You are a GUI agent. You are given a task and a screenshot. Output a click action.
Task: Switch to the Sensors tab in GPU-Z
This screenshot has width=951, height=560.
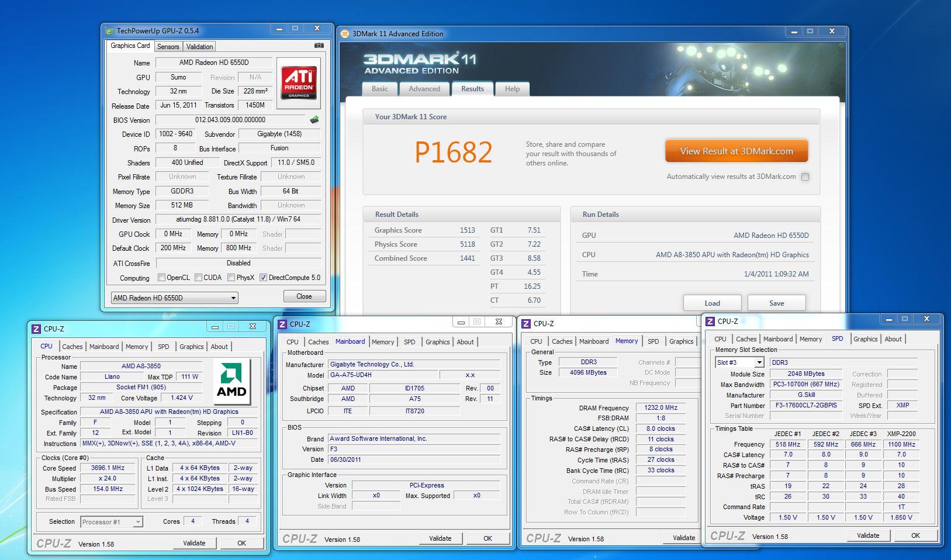(x=168, y=47)
